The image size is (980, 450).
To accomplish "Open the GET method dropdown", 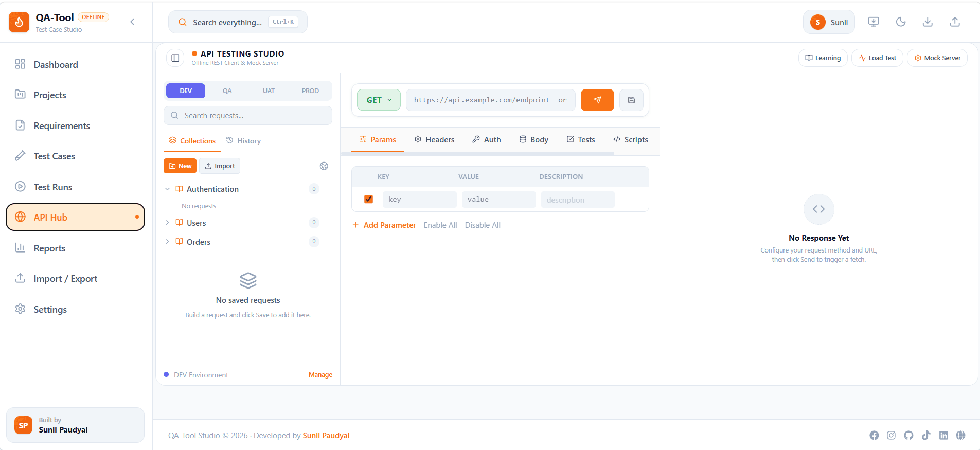I will point(379,100).
